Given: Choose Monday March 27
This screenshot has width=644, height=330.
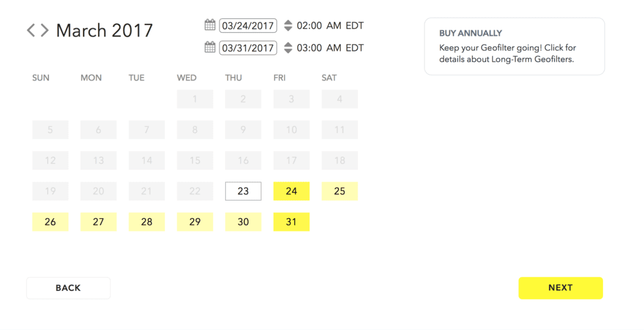Looking at the screenshot, I should (x=99, y=222).
